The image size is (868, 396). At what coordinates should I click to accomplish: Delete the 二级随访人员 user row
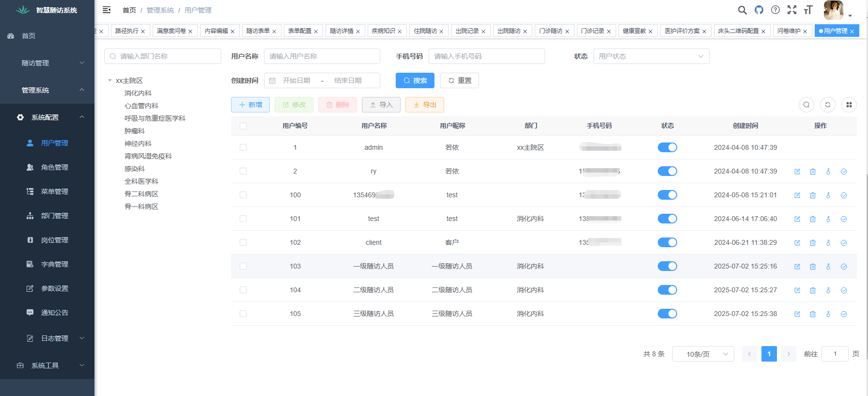point(813,290)
